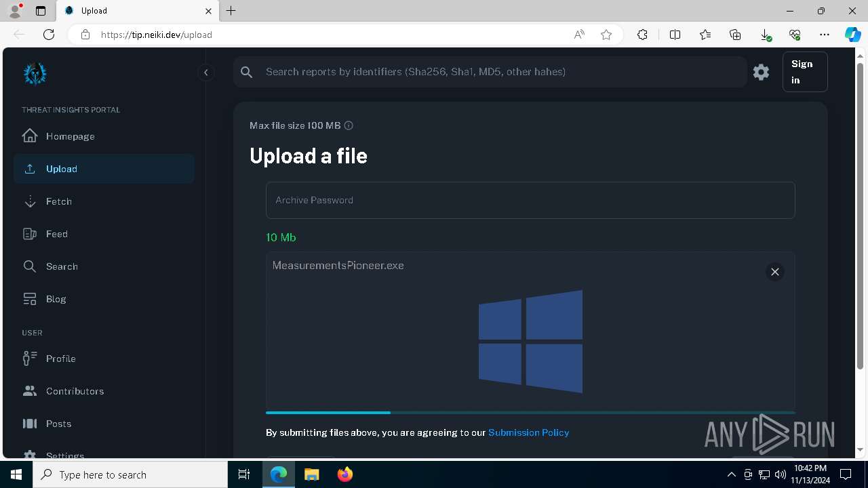Click the Sign in button
Viewport: 868px width, 488px height.
[805, 72]
